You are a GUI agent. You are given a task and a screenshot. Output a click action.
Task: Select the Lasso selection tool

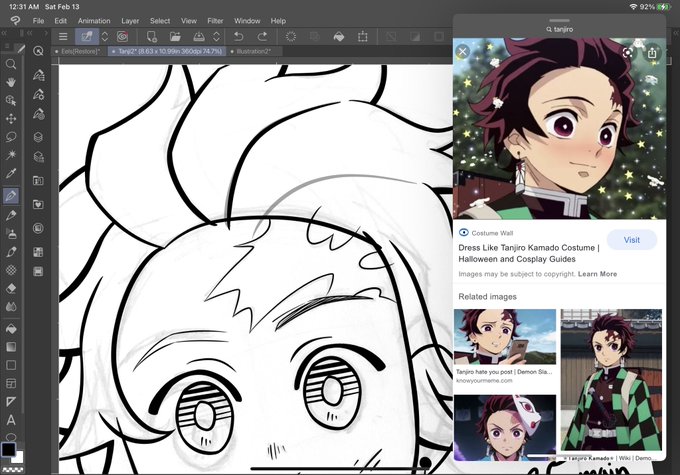coord(11,137)
